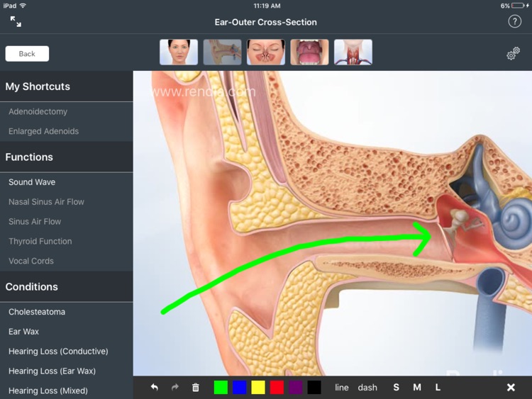The image size is (532, 399).
Task: Select the nasal sinus thumbnail
Action: pos(266,52)
